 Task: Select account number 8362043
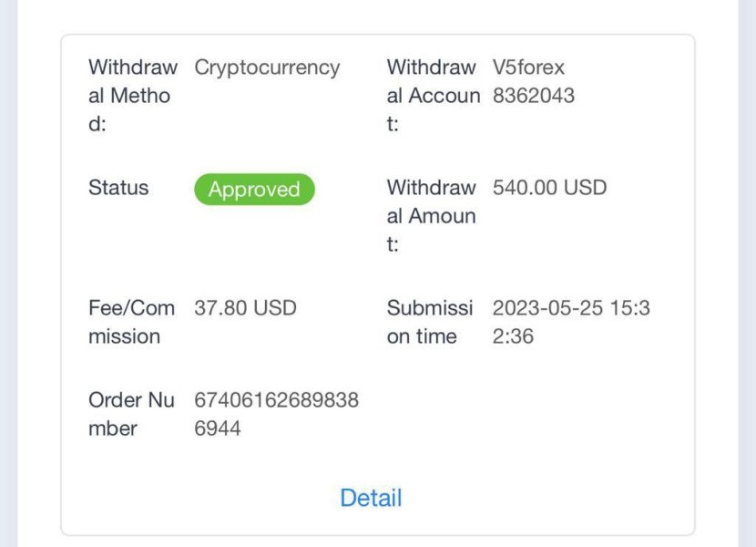(534, 96)
